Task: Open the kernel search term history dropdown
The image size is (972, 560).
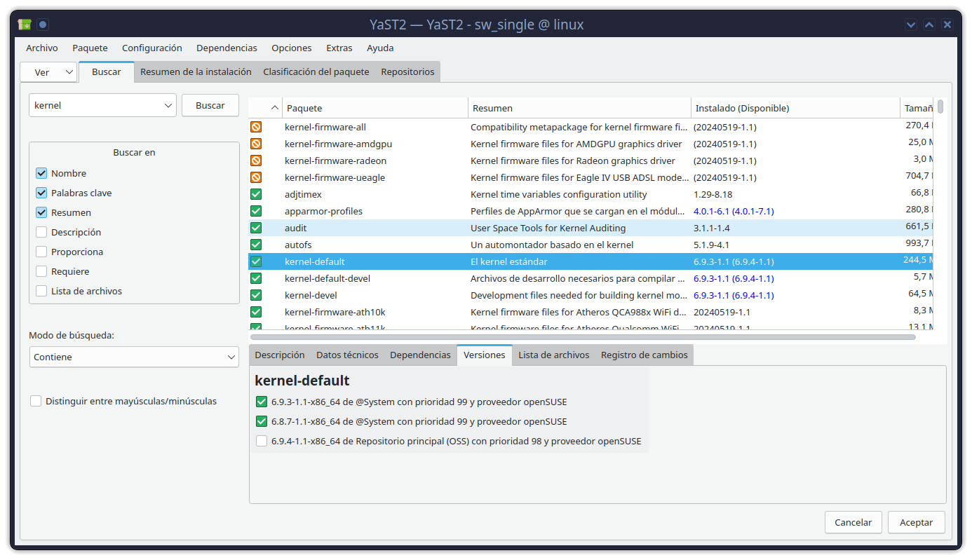Action: click(x=168, y=105)
